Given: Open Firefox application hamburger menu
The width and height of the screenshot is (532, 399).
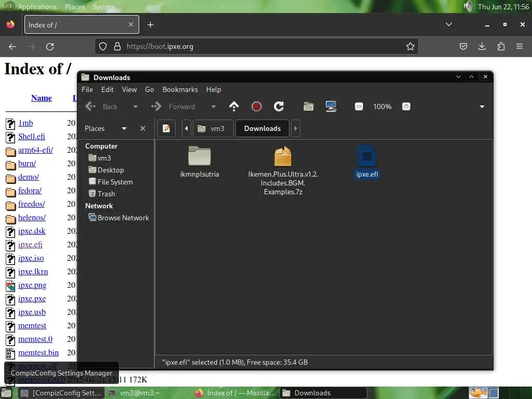Looking at the screenshot, I should click(x=520, y=46).
